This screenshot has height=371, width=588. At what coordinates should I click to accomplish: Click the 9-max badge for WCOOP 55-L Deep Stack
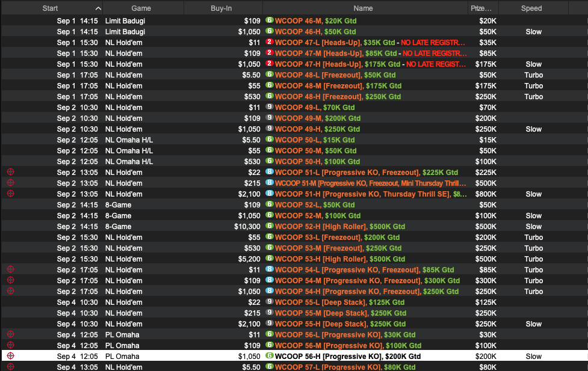(269, 302)
